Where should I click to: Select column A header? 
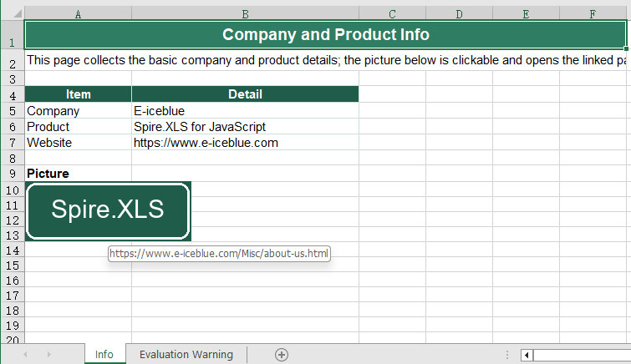coord(78,14)
